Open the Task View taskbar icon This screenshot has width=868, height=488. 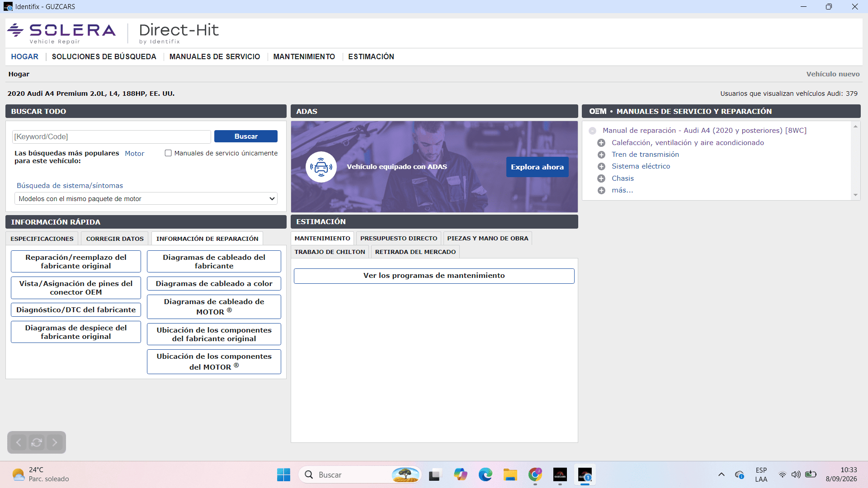click(434, 475)
